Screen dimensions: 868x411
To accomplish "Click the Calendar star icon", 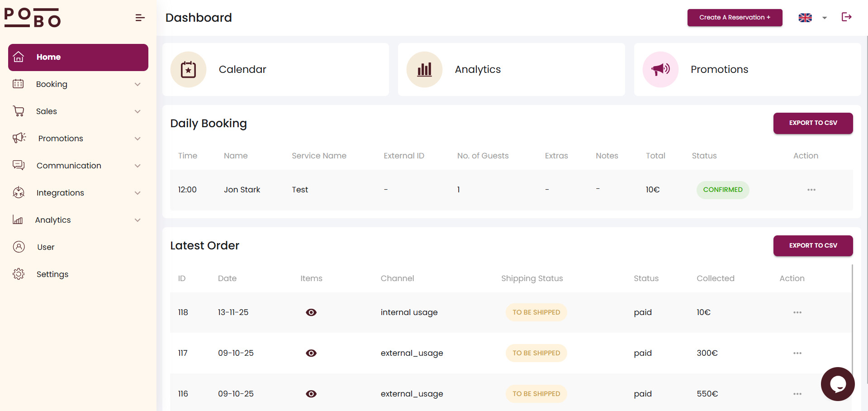I will point(188,70).
